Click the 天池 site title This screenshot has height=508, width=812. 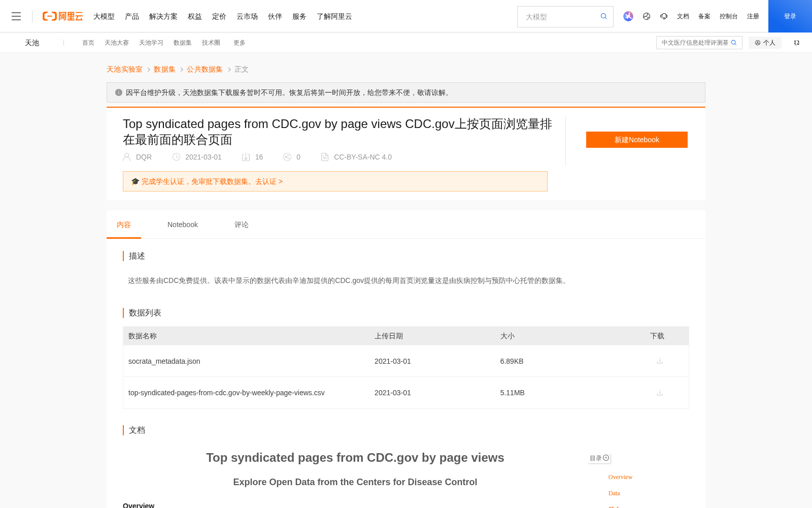point(32,43)
